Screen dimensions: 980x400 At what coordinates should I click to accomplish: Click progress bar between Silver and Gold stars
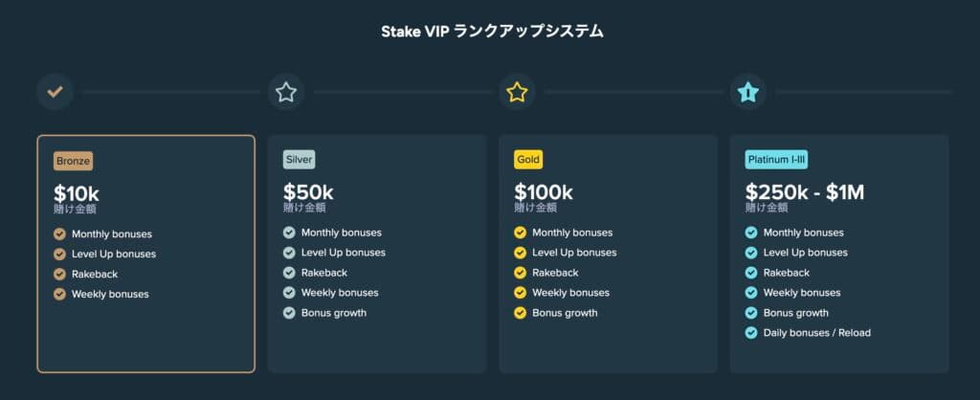(x=402, y=92)
